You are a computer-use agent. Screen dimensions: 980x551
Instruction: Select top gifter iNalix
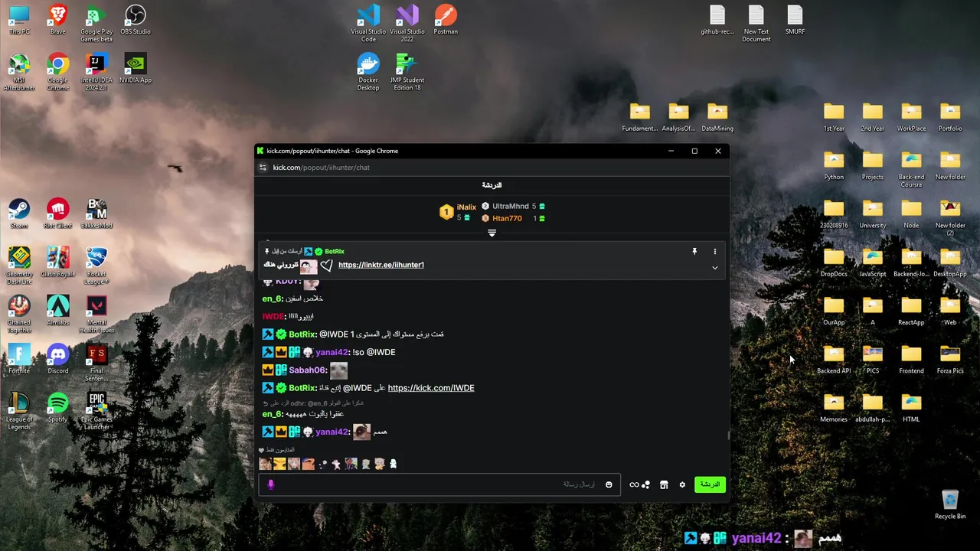(x=466, y=207)
